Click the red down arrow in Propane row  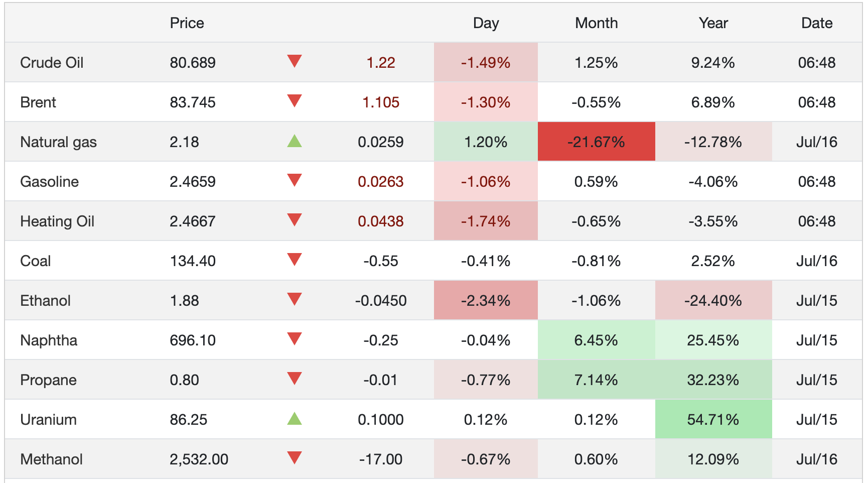pos(295,379)
